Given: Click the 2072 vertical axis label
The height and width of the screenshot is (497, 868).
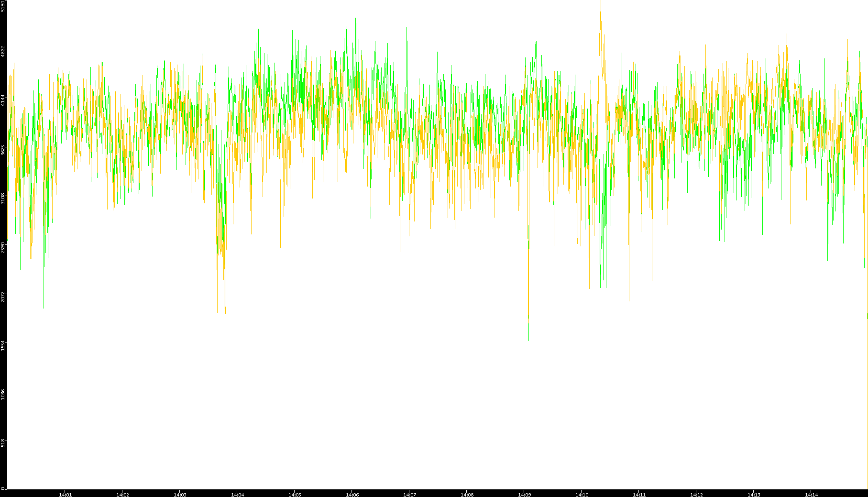Looking at the screenshot, I should pos(3,297).
